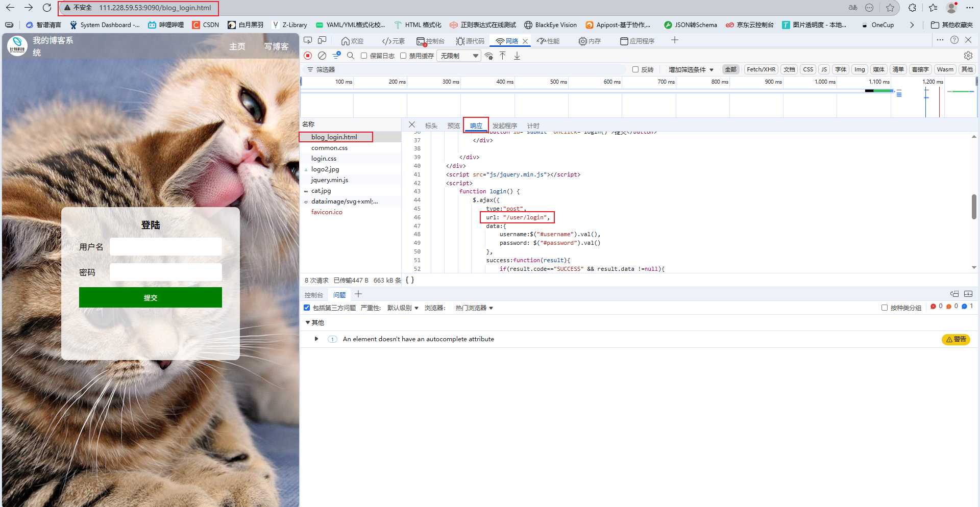980x507 pixels.
Task: Go forward in browser history
Action: [x=29, y=8]
